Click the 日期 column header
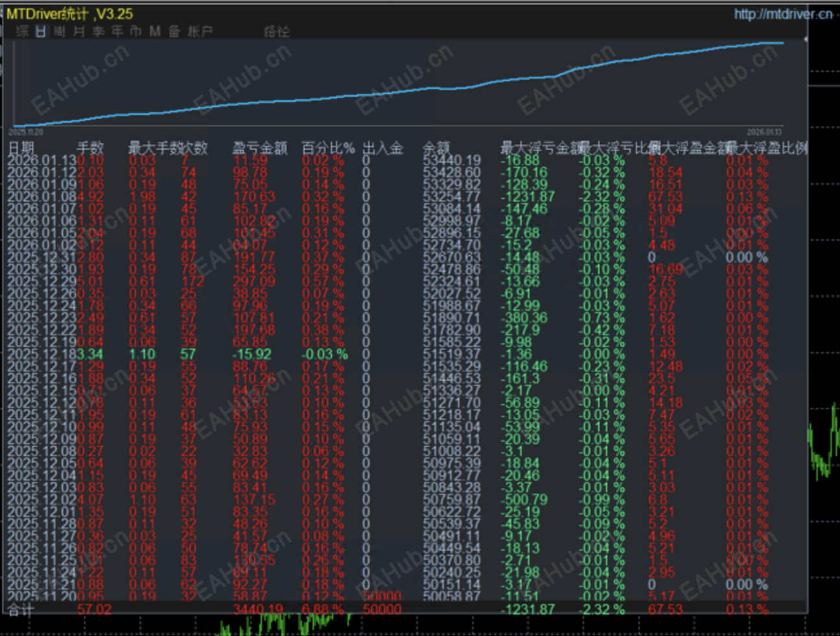This screenshot has width=840, height=636. 21,148
